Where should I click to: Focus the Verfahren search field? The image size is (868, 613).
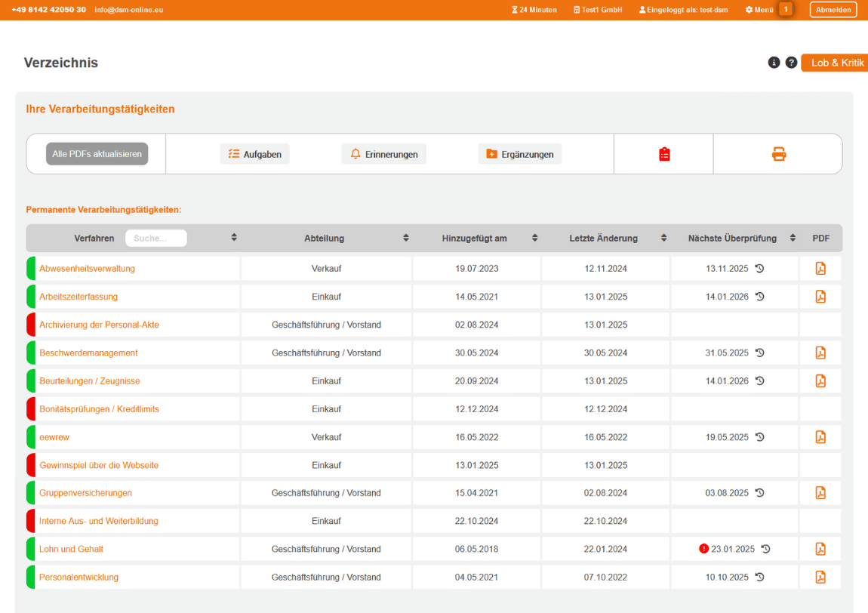(x=156, y=238)
